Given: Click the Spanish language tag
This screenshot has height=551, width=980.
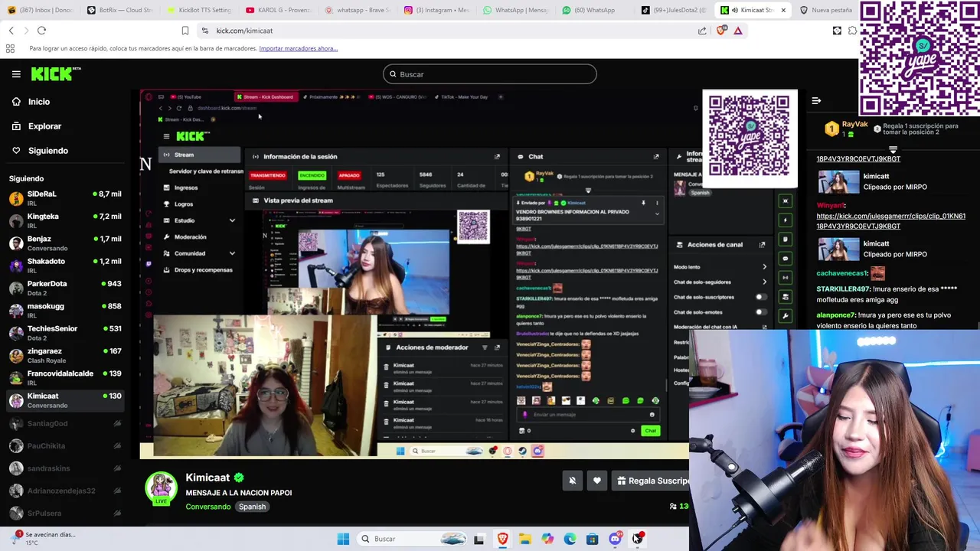Looking at the screenshot, I should coord(252,507).
